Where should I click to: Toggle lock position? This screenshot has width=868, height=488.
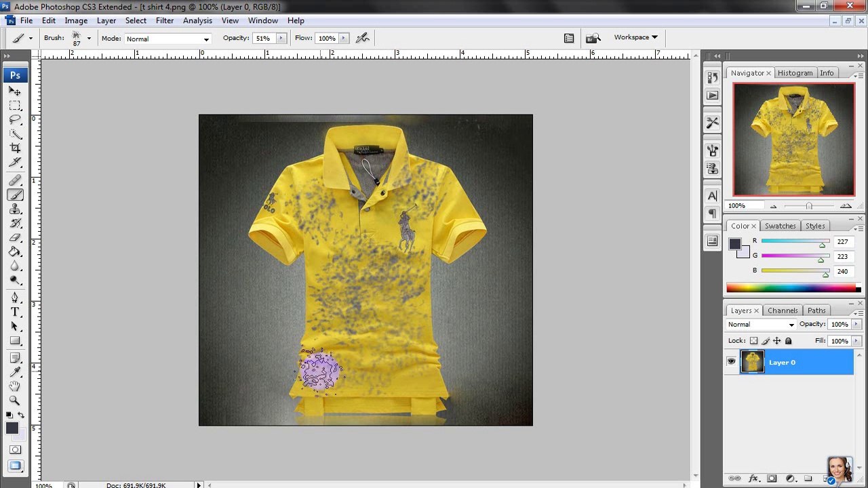click(777, 341)
